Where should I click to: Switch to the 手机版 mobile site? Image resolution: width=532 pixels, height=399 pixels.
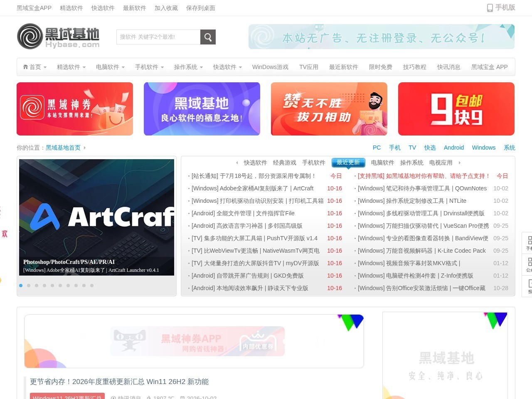pos(501,7)
